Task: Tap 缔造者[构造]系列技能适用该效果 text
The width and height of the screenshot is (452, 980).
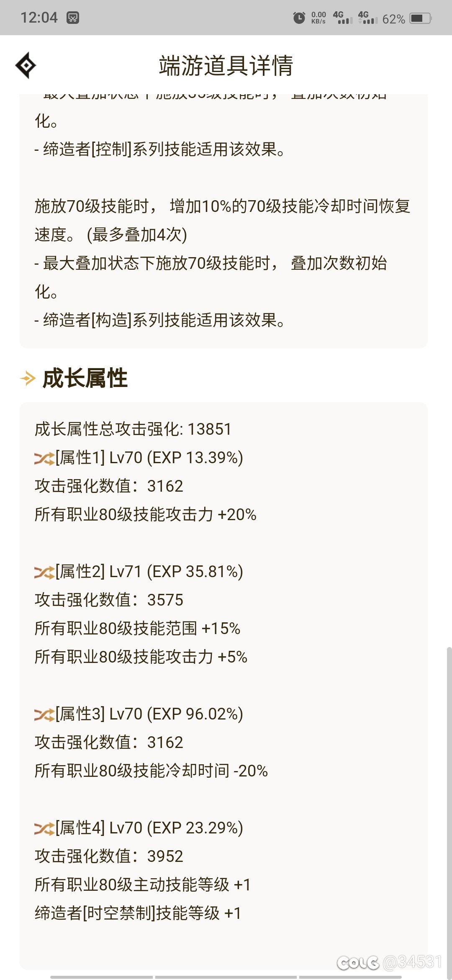Action: 160,320
